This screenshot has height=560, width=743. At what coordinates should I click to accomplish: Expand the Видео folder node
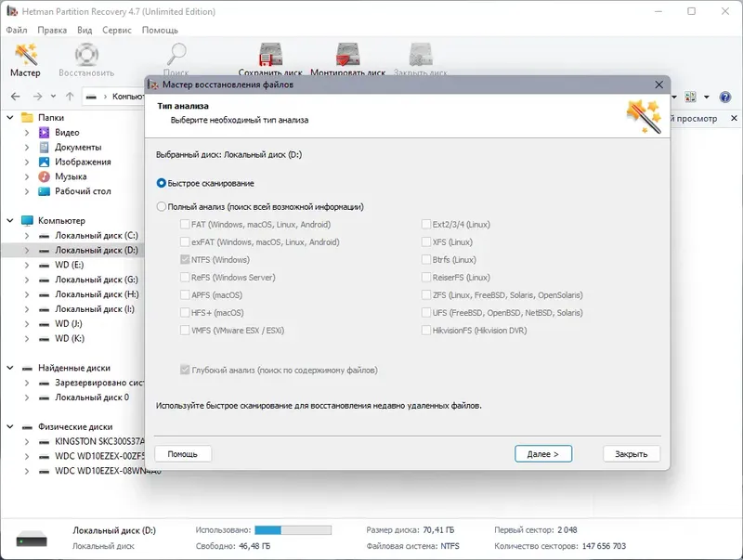click(27, 133)
